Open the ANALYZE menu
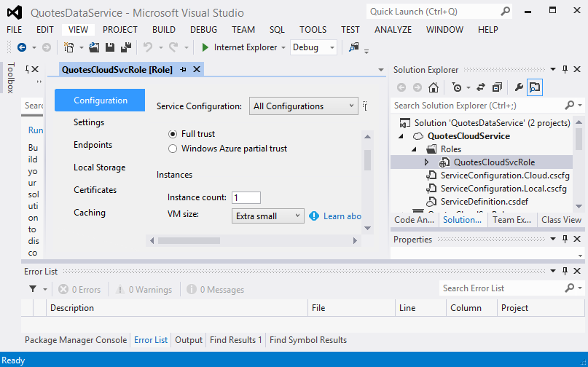 (x=393, y=30)
